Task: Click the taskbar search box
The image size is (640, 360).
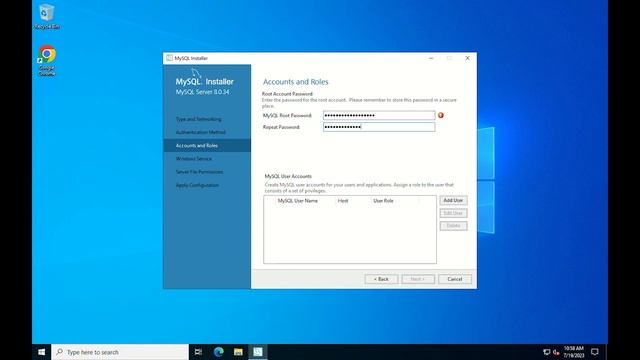Action: click(120, 352)
